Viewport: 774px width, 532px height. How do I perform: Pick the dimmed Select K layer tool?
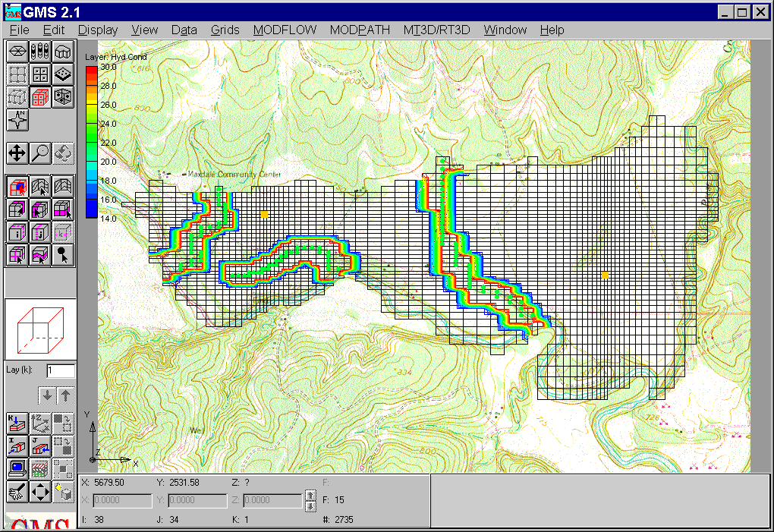point(63,232)
